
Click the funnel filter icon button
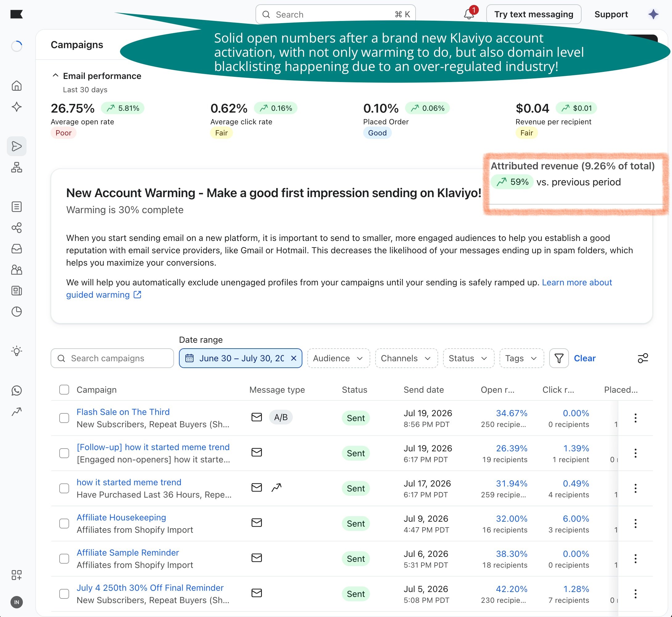click(559, 358)
